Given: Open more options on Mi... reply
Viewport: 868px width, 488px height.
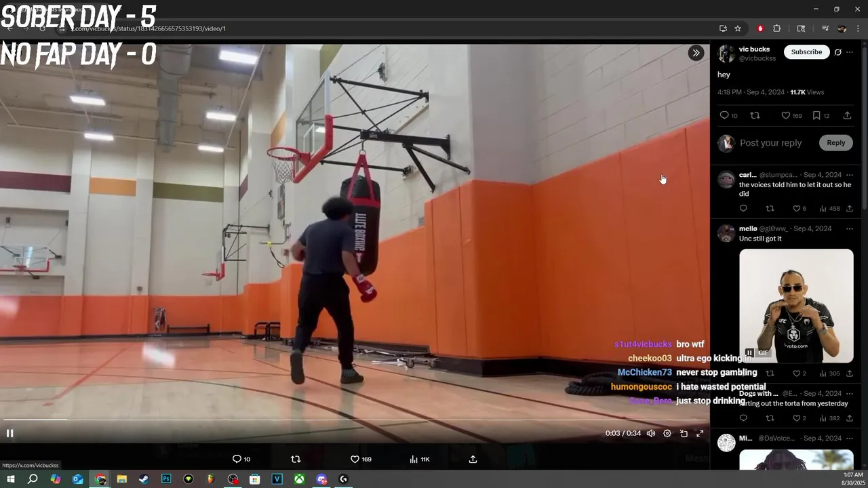Looking at the screenshot, I should 850,439.
